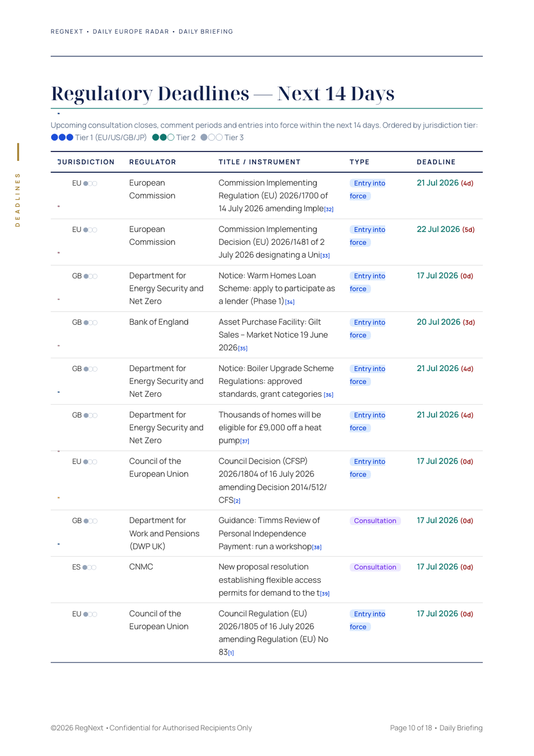Click the REGULATOR column header
The image size is (534, 756).
153,162
